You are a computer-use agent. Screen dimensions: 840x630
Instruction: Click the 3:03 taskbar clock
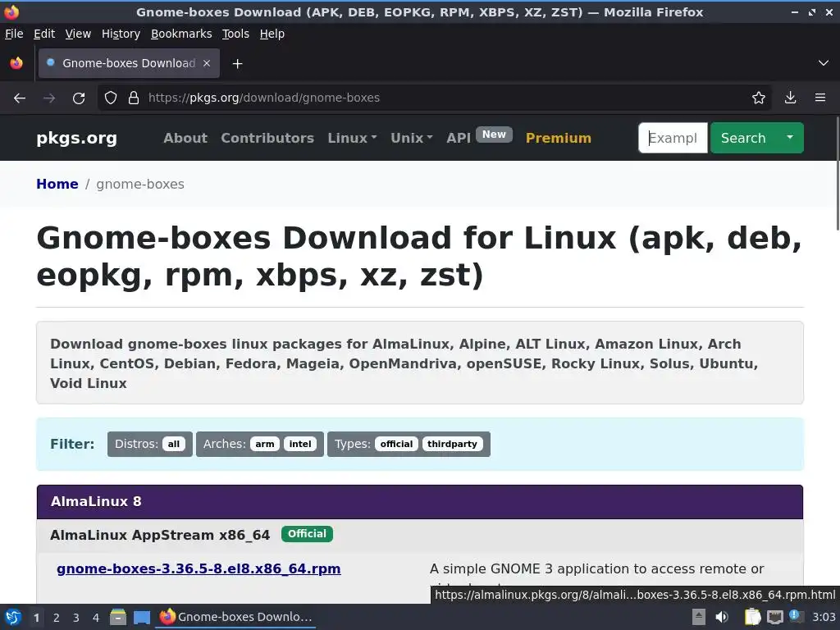pos(824,617)
